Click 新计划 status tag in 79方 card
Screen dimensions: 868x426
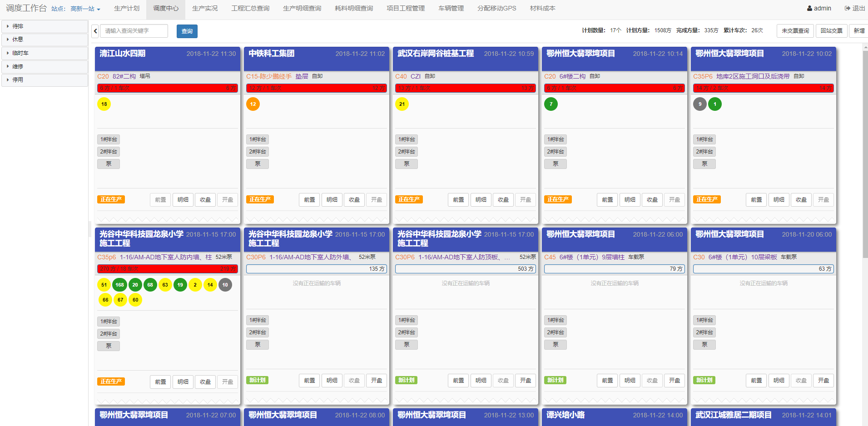pos(555,380)
